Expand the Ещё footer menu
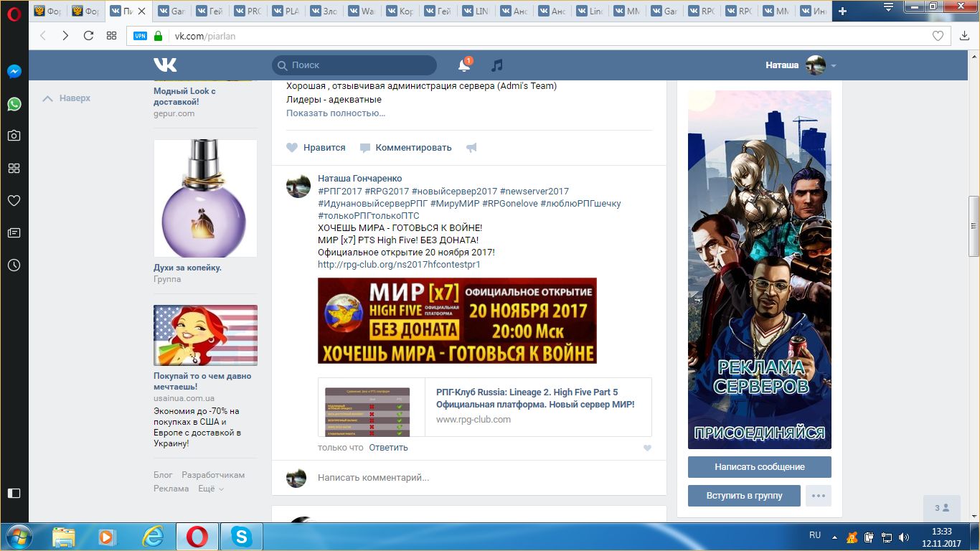The height and width of the screenshot is (551, 980). [x=211, y=489]
